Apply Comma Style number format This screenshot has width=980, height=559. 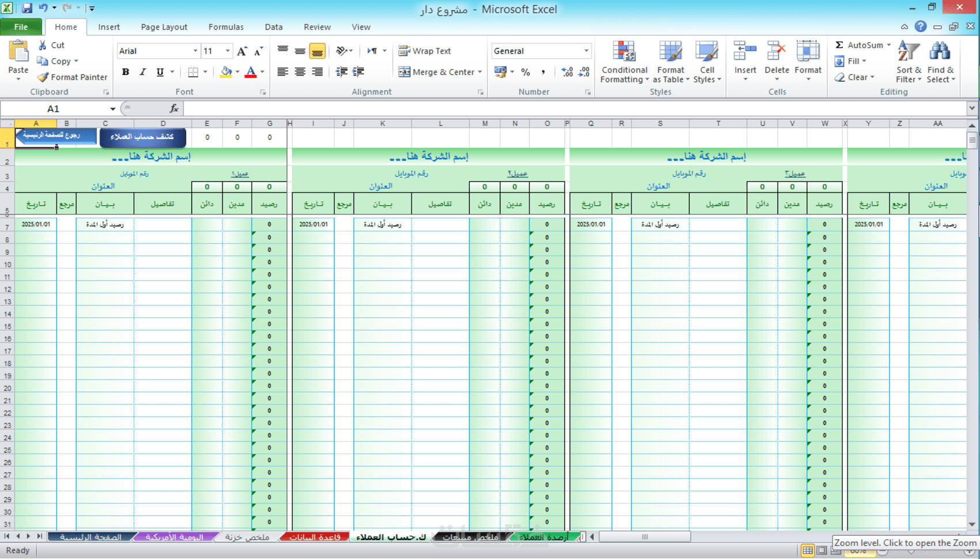(x=542, y=72)
